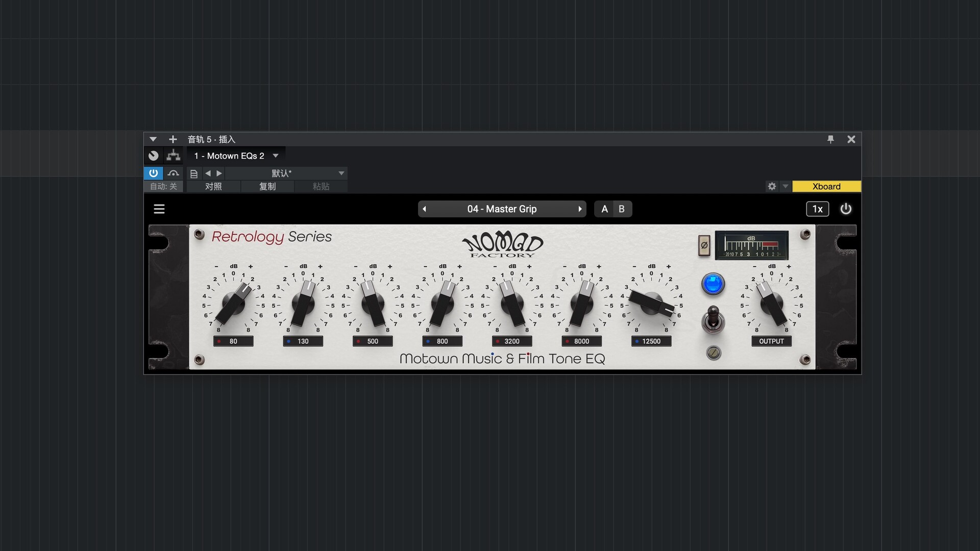Open the insert window dropdown triangle
The image size is (980, 551).
point(153,139)
